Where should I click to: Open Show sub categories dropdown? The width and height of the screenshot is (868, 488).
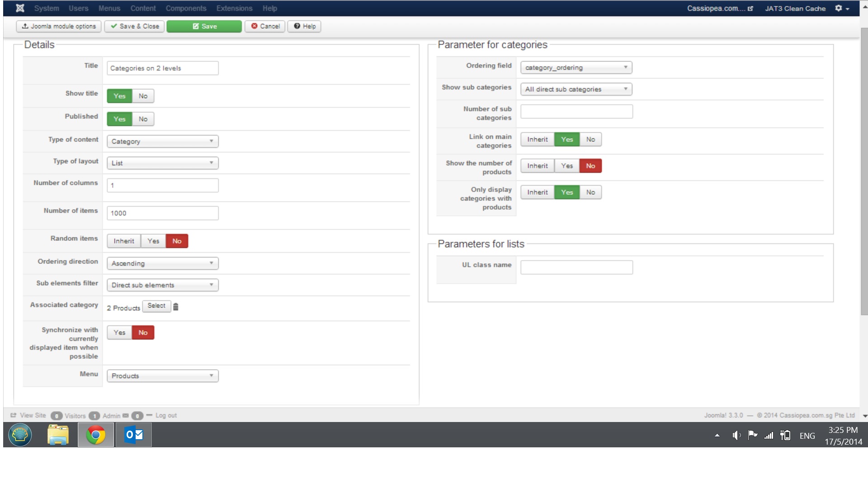tap(576, 89)
